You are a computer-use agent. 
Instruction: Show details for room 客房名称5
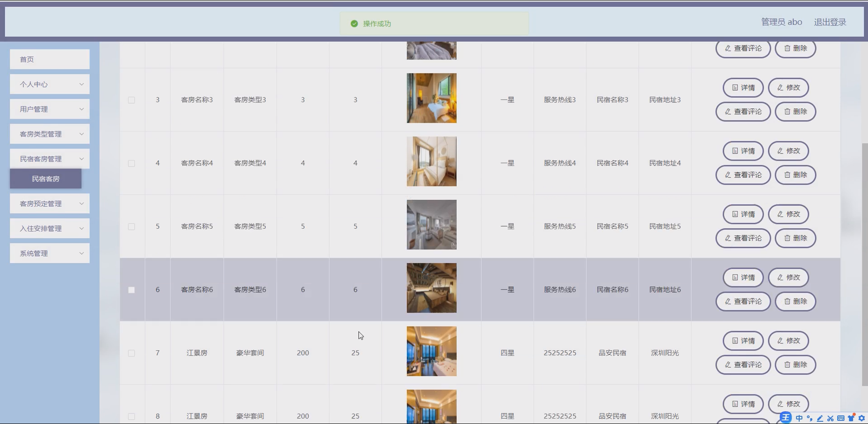(x=743, y=214)
